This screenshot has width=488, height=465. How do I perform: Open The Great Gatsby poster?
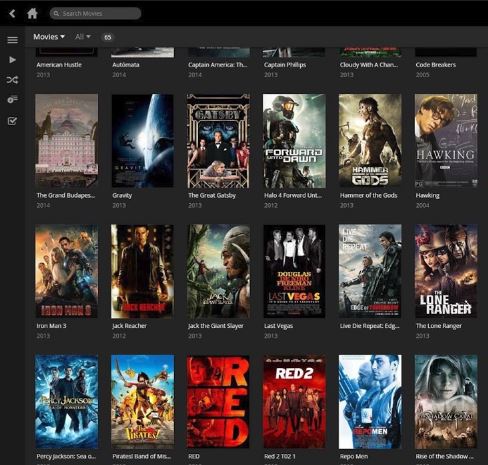218,141
